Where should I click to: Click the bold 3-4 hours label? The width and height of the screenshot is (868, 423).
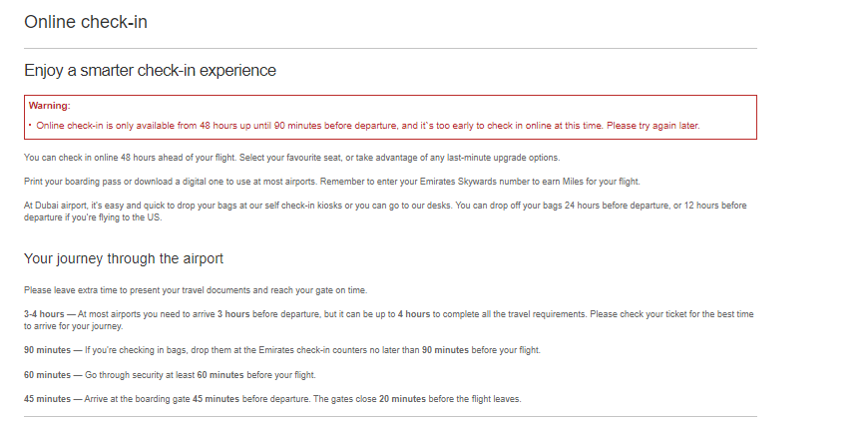(x=44, y=314)
